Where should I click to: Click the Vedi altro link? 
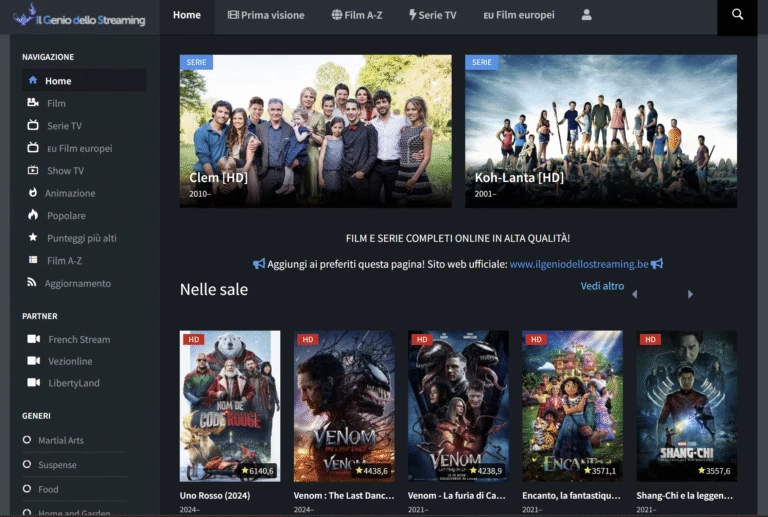(x=602, y=286)
